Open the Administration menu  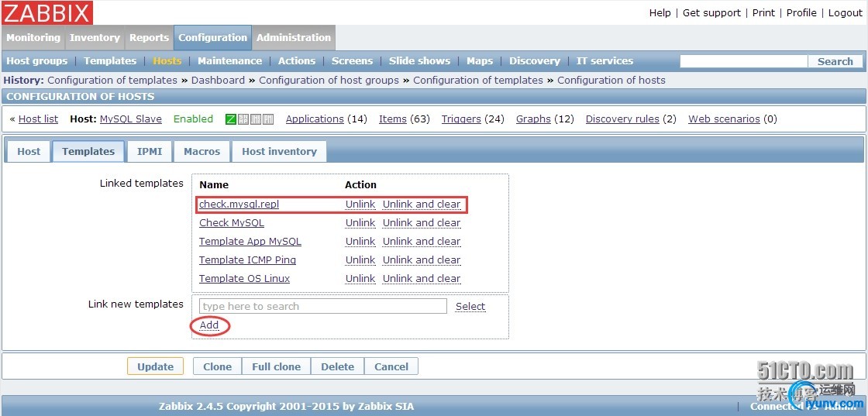coord(294,38)
